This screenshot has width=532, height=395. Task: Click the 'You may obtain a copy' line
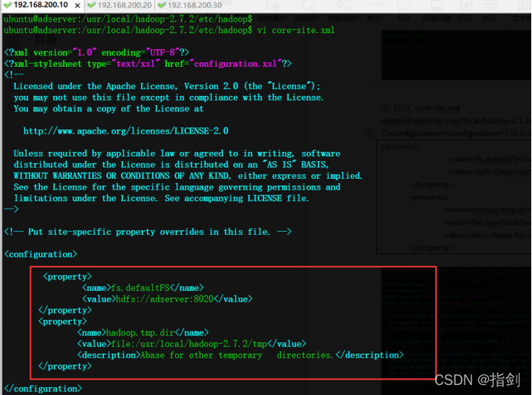[x=108, y=108]
